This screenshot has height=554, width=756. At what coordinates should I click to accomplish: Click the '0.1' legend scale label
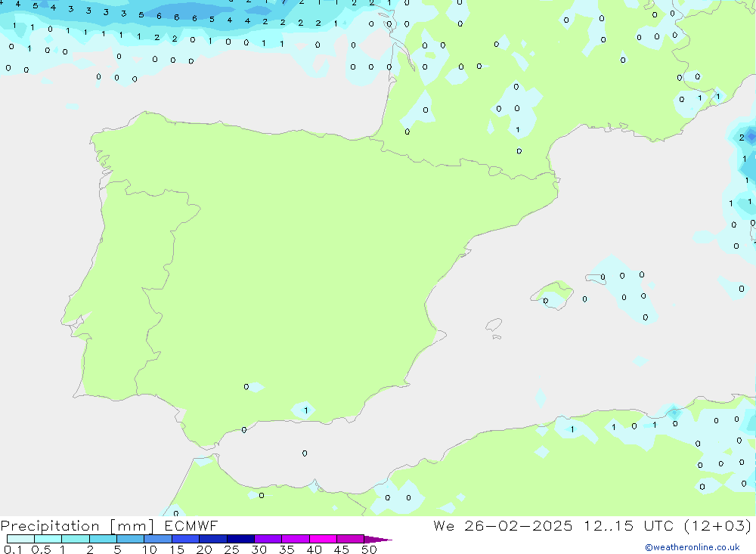click(13, 549)
